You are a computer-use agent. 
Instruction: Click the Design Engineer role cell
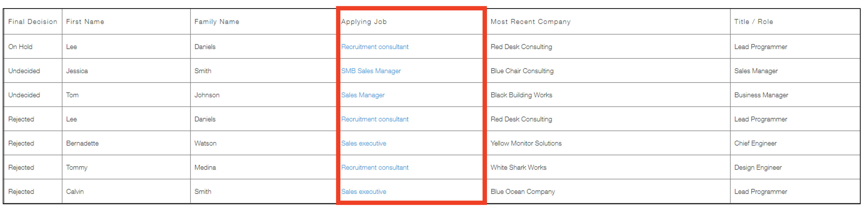tap(757, 168)
